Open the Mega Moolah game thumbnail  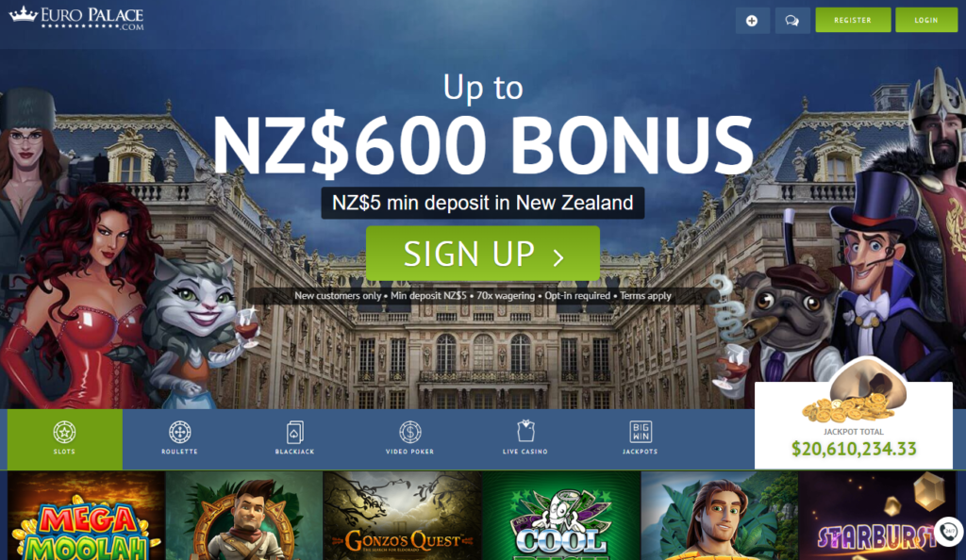(x=86, y=516)
